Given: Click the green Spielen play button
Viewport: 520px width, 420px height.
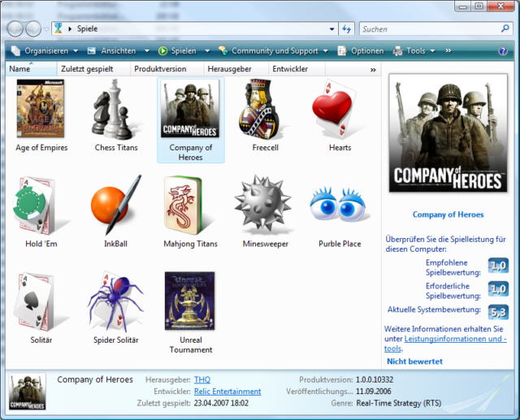Looking at the screenshot, I should [x=177, y=50].
